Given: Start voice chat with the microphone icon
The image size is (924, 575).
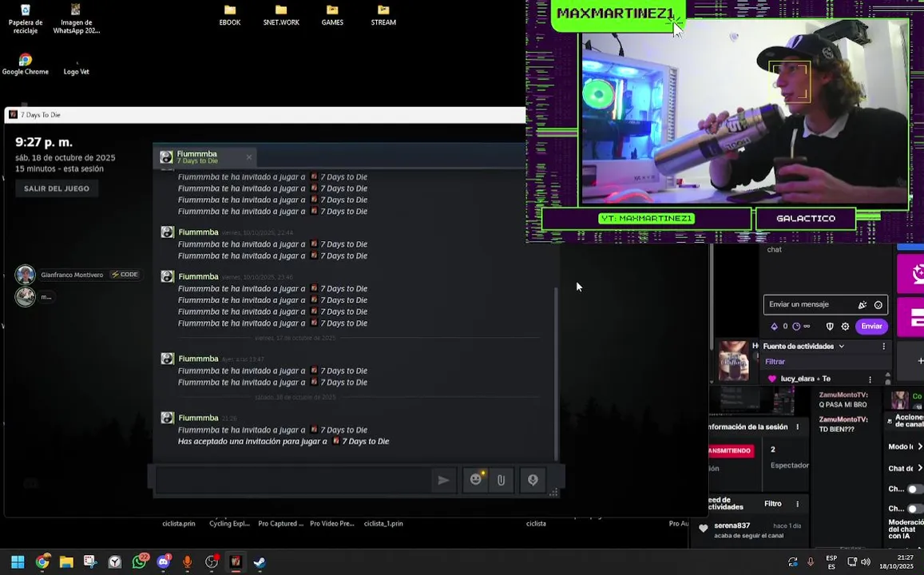Looking at the screenshot, I should click(533, 480).
